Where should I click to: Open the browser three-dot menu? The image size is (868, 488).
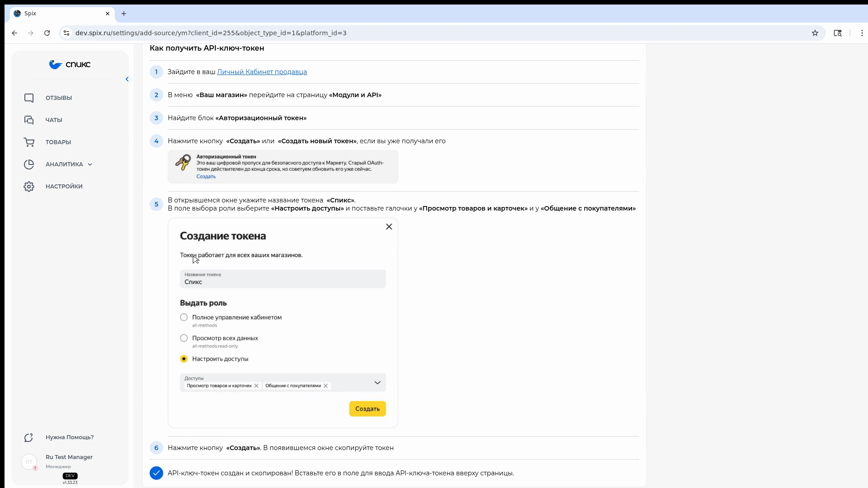click(x=862, y=33)
